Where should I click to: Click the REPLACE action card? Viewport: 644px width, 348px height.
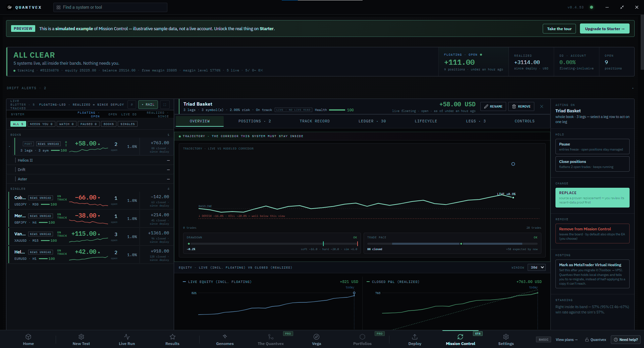(592, 197)
